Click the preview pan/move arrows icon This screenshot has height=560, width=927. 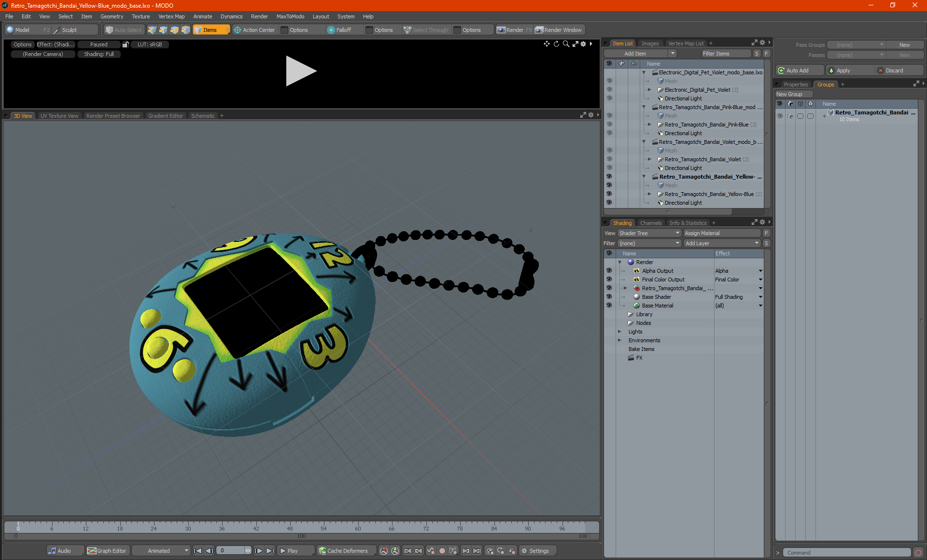547,44
